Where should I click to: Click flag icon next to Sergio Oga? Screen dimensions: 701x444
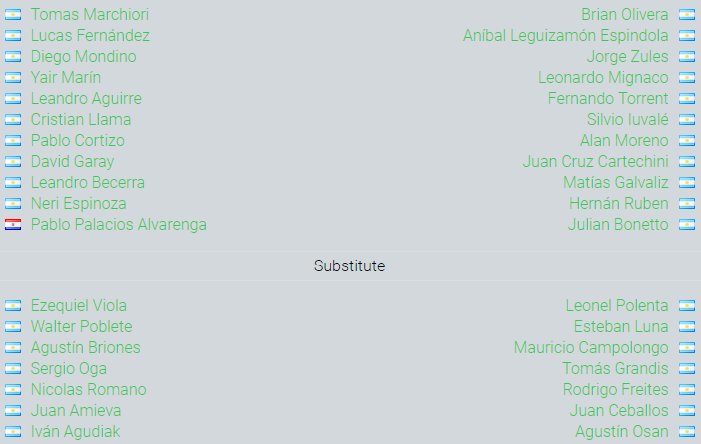pyautogui.click(x=13, y=369)
